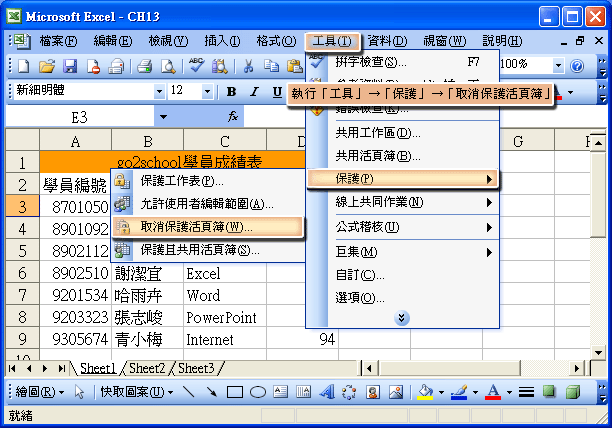Open the font size dropdown
The image size is (612, 428).
pos(208,91)
